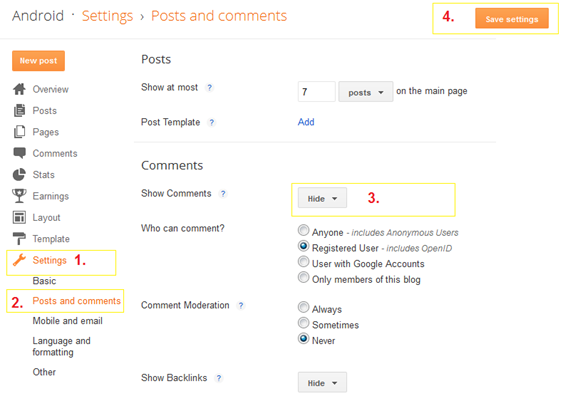The width and height of the screenshot is (563, 401).
Task: Open Language and formatting settings
Action: pos(61,346)
